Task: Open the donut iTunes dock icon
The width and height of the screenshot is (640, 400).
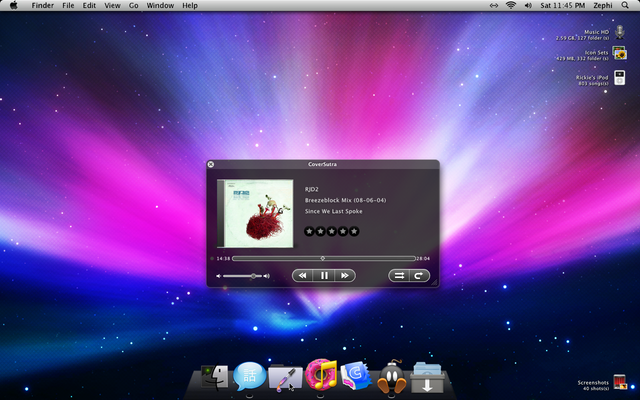Action: click(321, 375)
